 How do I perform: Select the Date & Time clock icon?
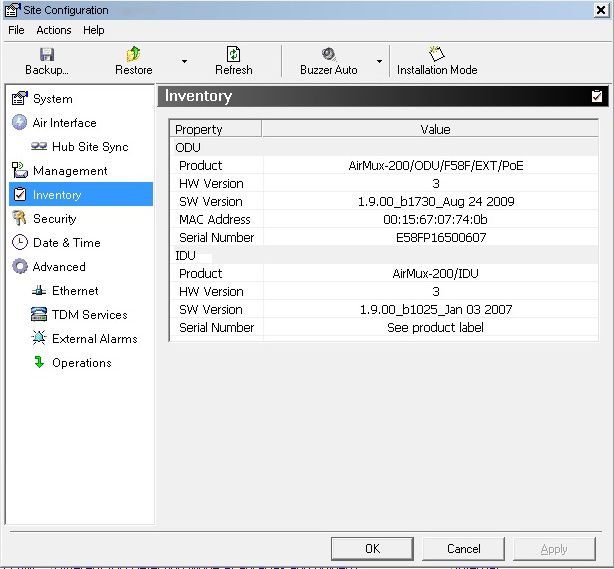pyautogui.click(x=19, y=243)
